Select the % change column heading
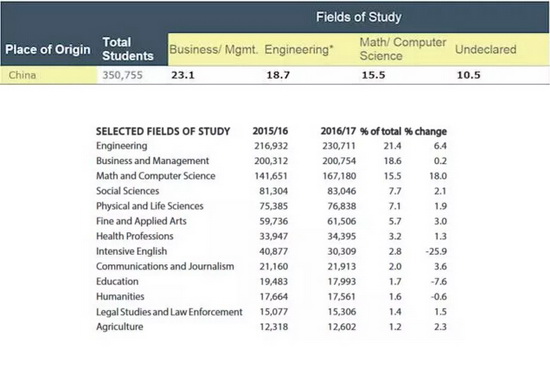Image resolution: width=550 pixels, height=375 pixels. (x=425, y=131)
